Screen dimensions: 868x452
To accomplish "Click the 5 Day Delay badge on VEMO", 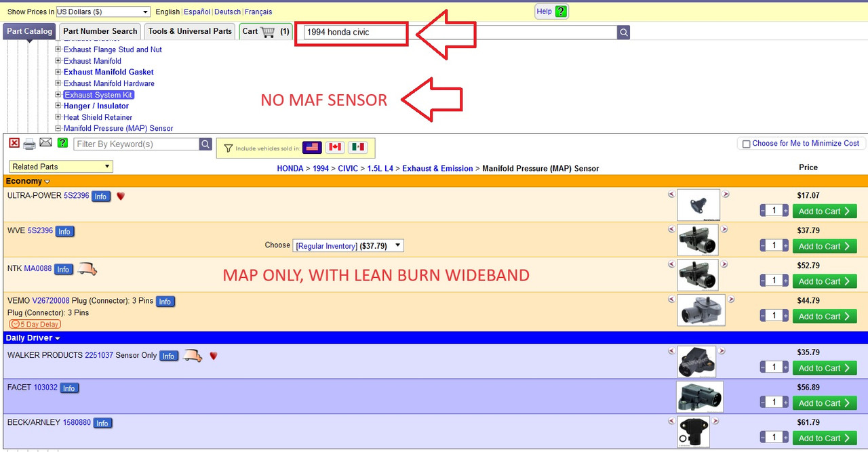I will pos(35,325).
